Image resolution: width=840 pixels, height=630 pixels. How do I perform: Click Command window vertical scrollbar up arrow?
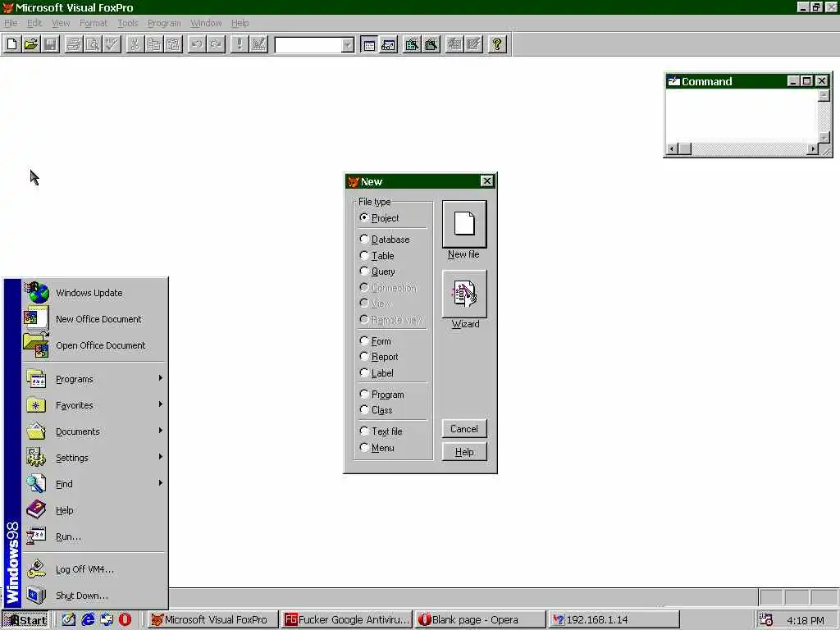coord(824,95)
